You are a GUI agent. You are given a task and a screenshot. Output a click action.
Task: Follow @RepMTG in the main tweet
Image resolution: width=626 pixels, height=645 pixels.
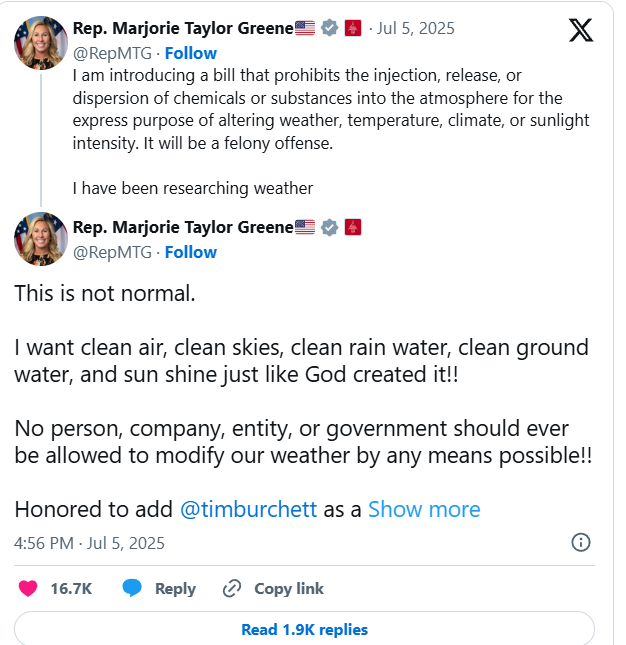190,252
